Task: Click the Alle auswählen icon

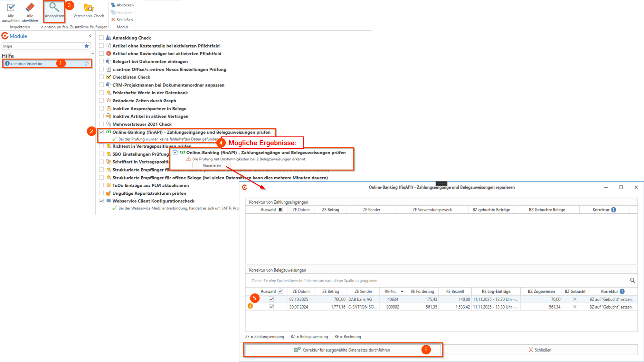Action: pyautogui.click(x=11, y=8)
